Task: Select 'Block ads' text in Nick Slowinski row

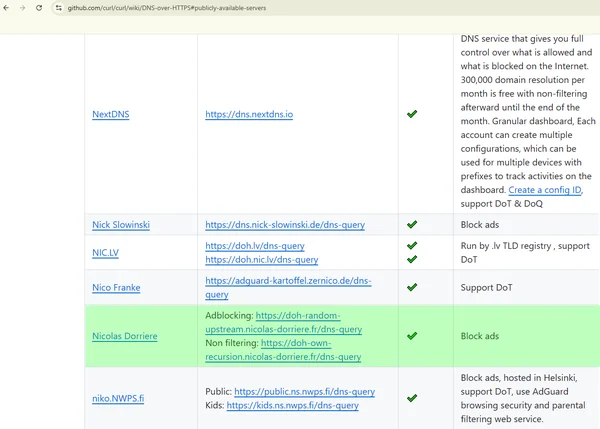Action: pyautogui.click(x=480, y=225)
